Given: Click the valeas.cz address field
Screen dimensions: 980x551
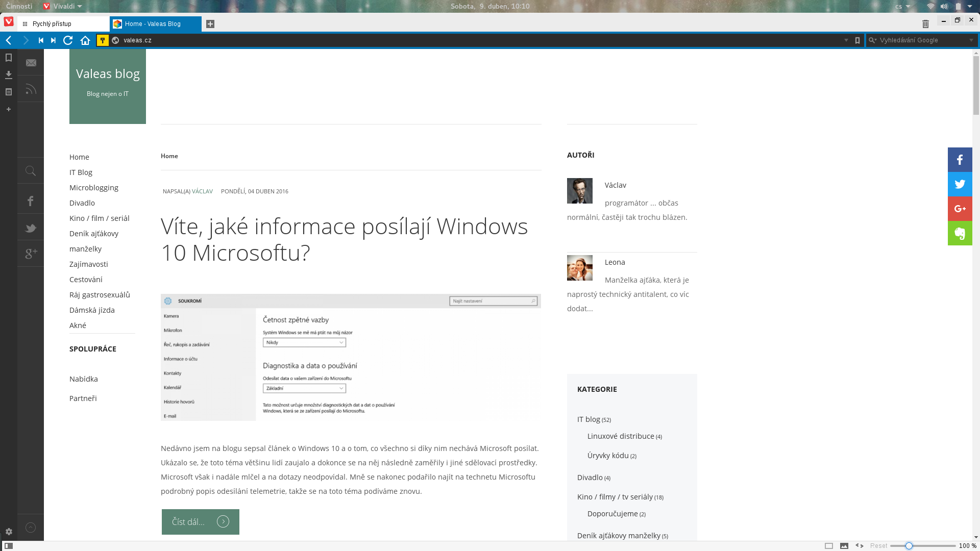Looking at the screenshot, I should point(480,40).
